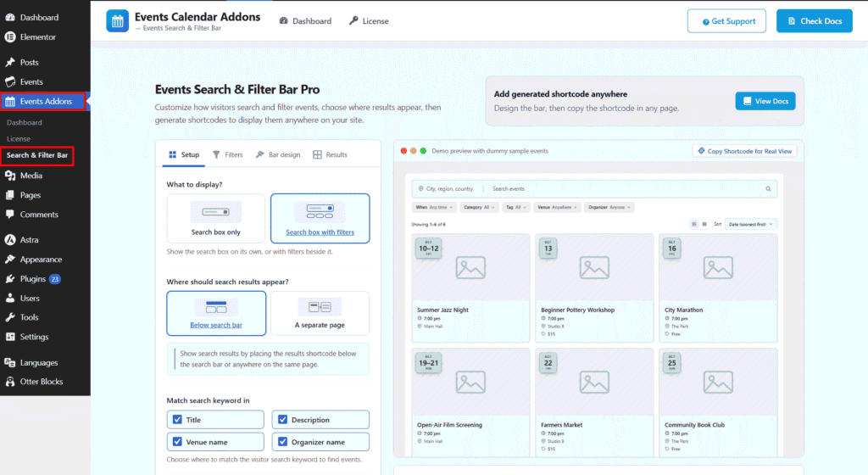Expand the Organizer Anyone filter
The width and height of the screenshot is (868, 475).
609,207
